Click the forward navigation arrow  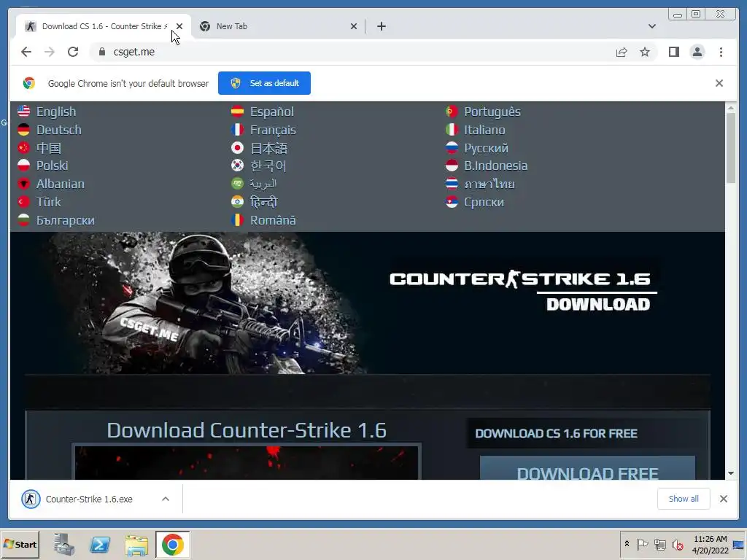[x=50, y=52]
